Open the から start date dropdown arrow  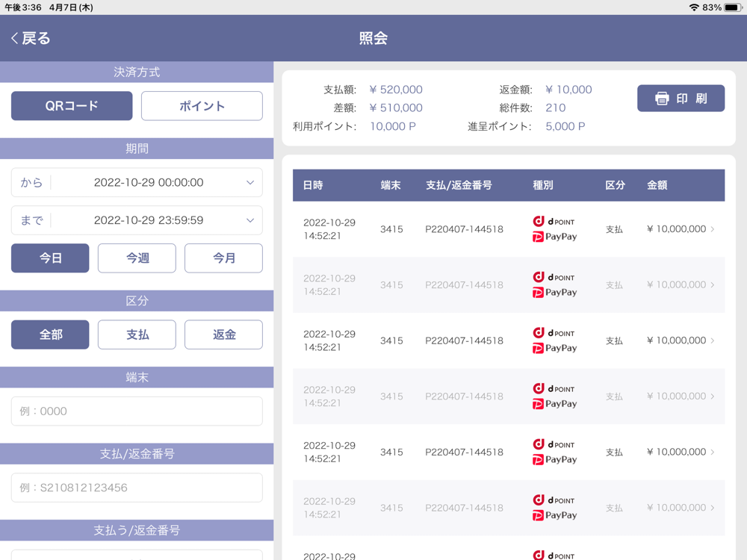click(x=250, y=182)
